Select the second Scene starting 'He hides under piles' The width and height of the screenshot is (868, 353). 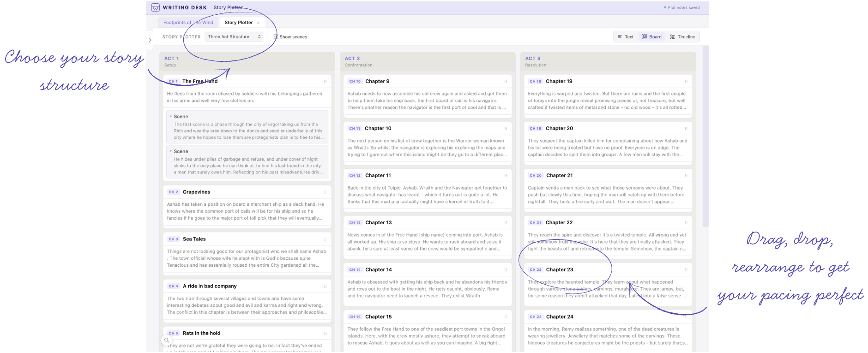[x=247, y=162]
